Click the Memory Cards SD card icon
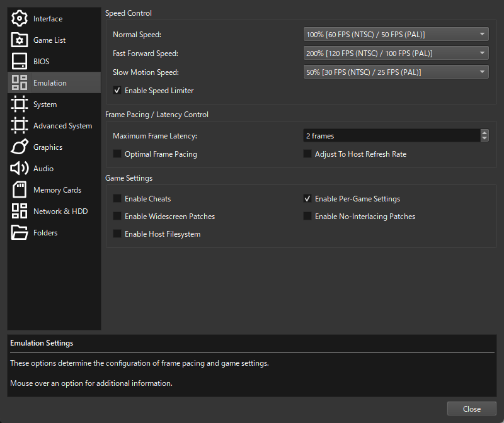Screen dimensions: 504x423 tap(20, 190)
